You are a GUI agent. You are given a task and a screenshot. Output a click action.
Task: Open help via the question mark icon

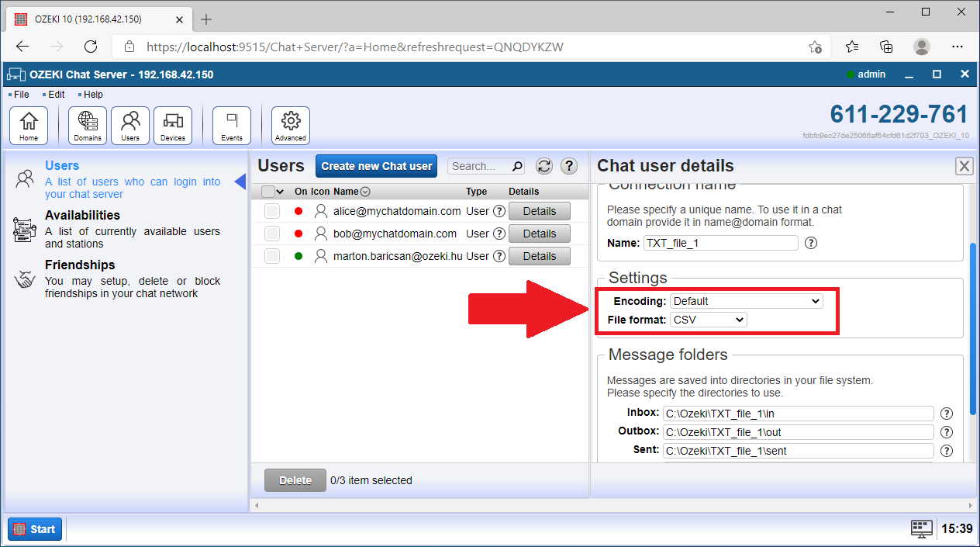pos(568,166)
